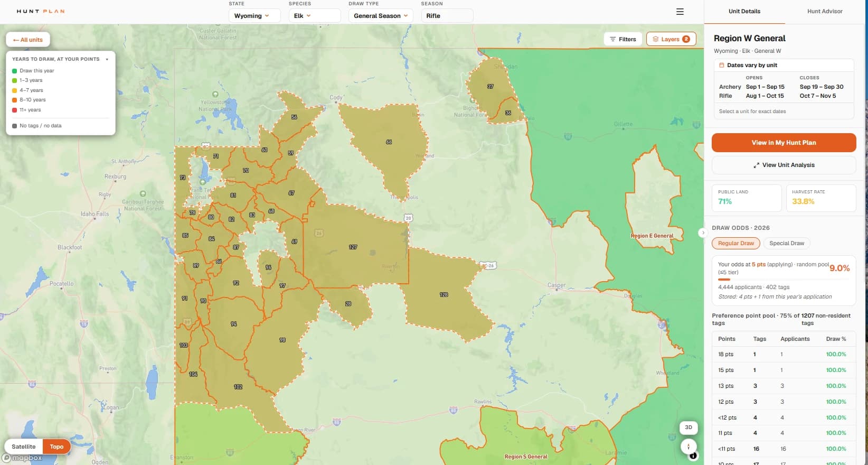Select hunt unit 69 on the map
Viewport: 868px width, 465px height.
(x=294, y=241)
